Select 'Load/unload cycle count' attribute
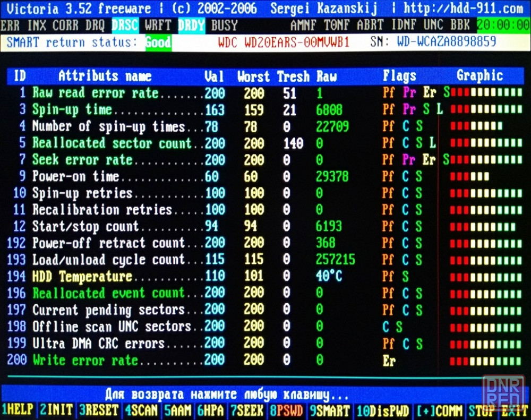 (265, 260)
